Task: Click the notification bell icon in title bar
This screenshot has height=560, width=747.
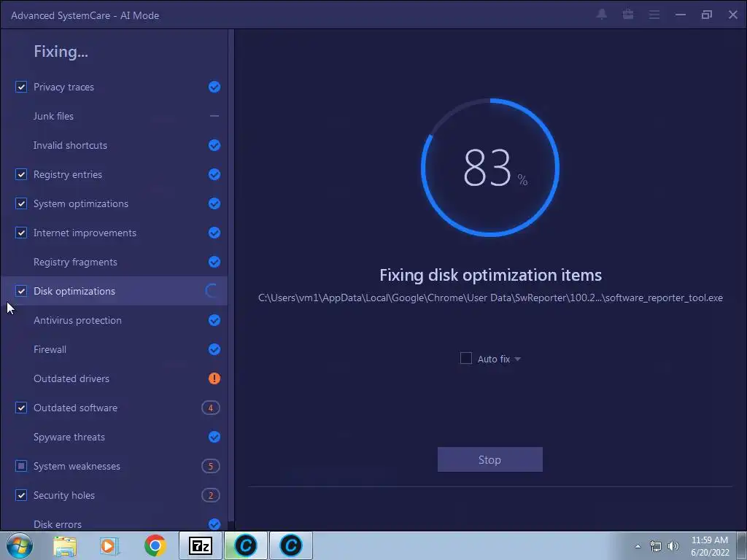Action: [602, 15]
